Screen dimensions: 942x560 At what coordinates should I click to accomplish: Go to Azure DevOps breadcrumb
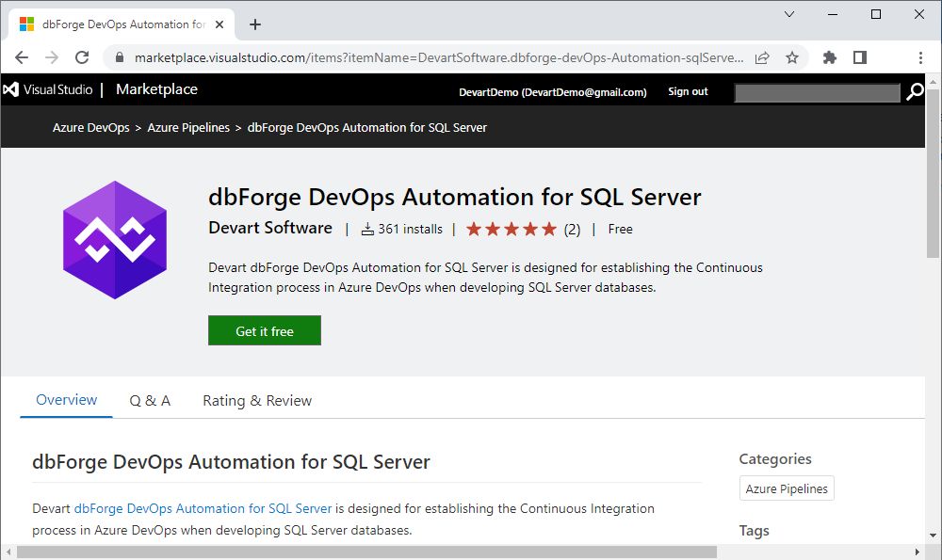click(x=90, y=128)
